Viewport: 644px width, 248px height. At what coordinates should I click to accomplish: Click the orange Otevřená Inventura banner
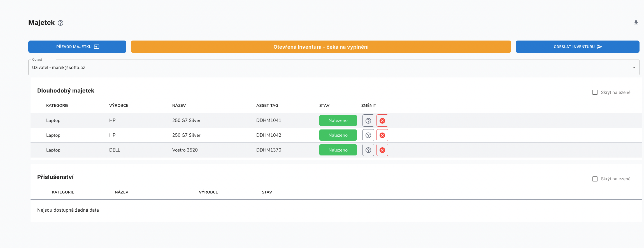(x=321, y=47)
